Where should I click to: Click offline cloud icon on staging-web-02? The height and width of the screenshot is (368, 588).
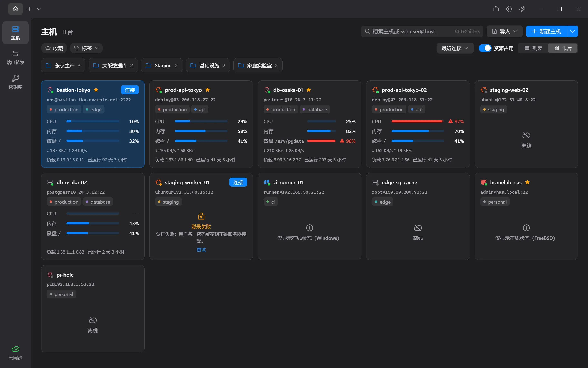click(526, 135)
